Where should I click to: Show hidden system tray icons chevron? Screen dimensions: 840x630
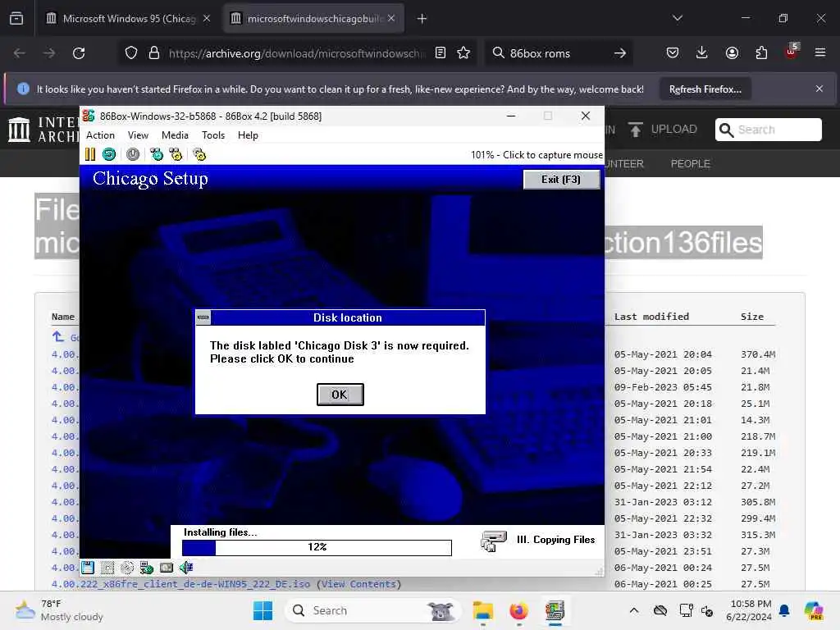(634, 610)
